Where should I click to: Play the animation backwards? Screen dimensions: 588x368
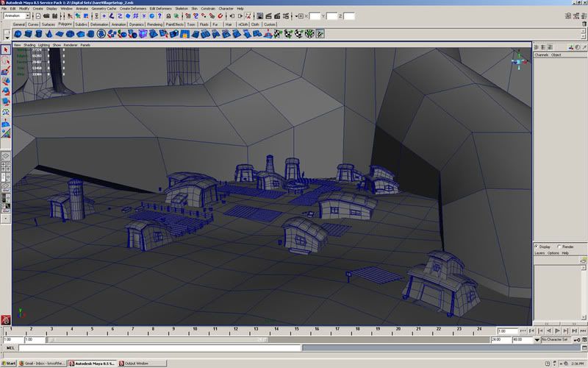pos(549,330)
